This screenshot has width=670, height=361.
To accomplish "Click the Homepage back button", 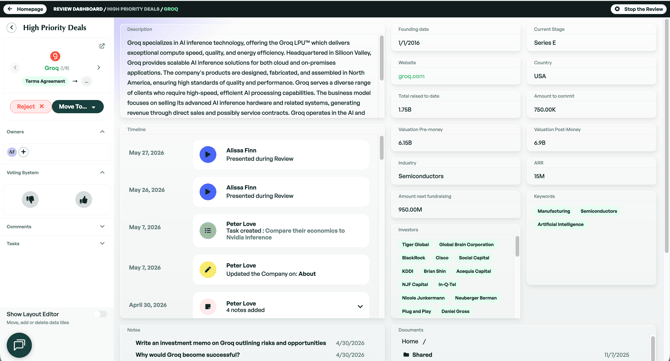I will tap(25, 9).
